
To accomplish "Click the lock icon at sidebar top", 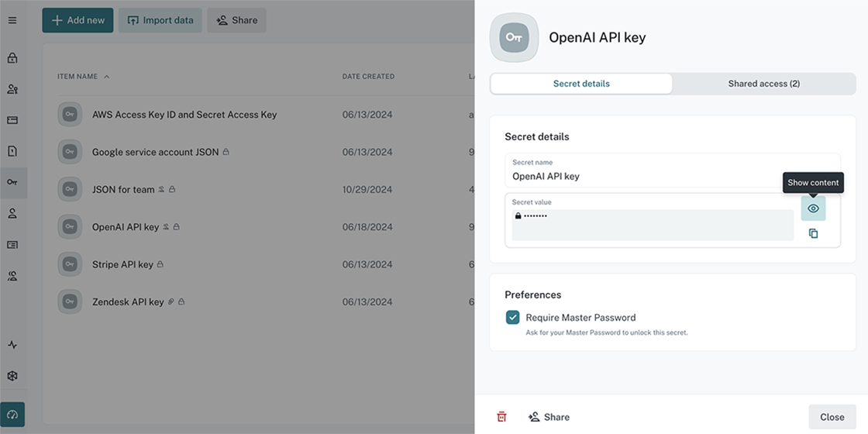I will [12, 58].
